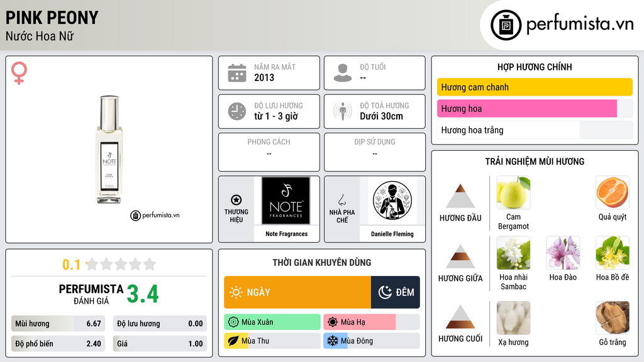Screen dimensions: 644x362
Task: Click the nose icon above Nhà pha chế
Action: 341,200
